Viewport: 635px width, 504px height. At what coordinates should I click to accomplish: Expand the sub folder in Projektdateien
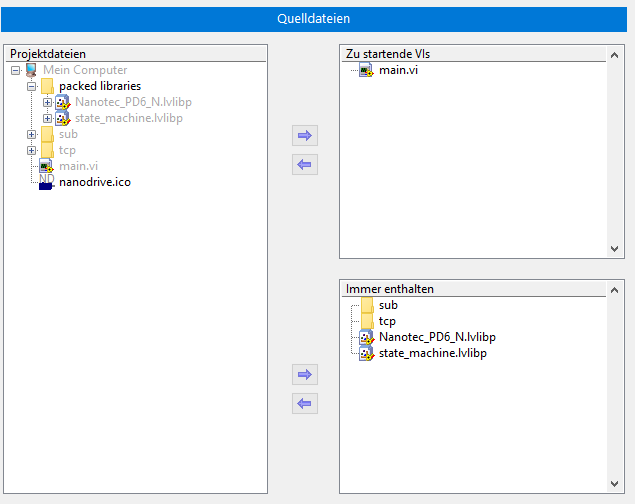[x=32, y=134]
